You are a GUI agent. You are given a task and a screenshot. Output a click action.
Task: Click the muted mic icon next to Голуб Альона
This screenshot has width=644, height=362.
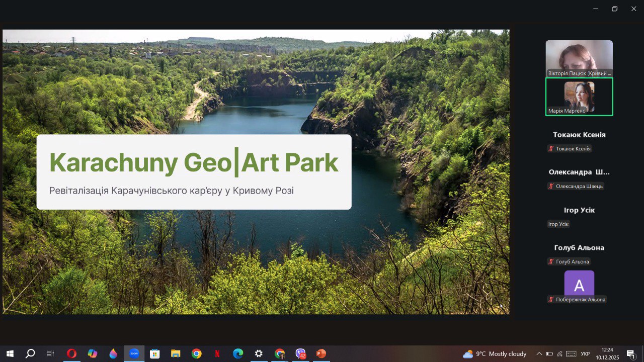551,261
